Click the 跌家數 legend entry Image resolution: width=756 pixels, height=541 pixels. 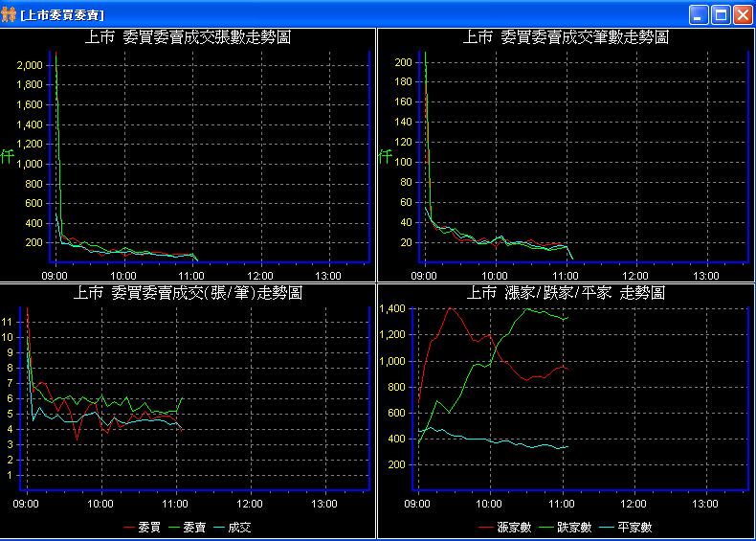click(566, 528)
